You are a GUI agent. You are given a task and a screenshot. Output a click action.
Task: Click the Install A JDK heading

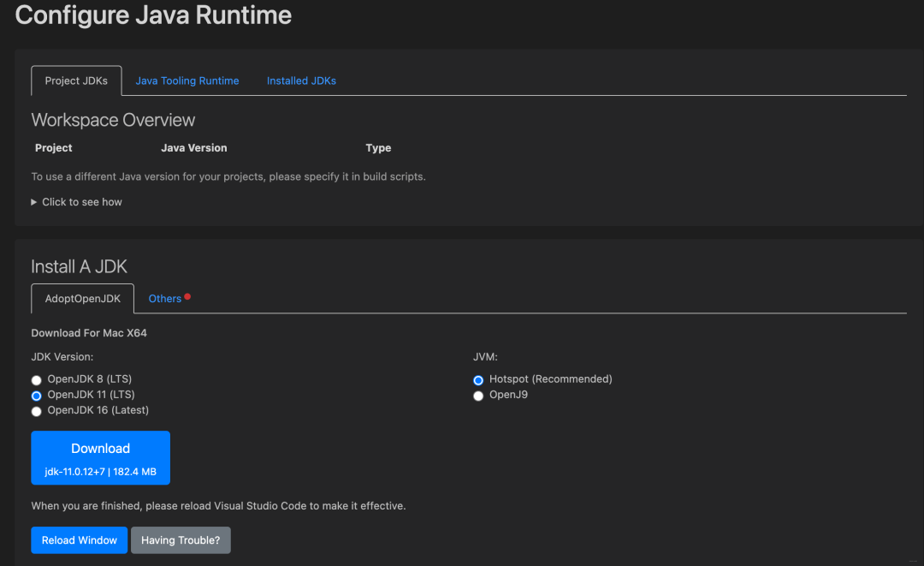point(79,266)
